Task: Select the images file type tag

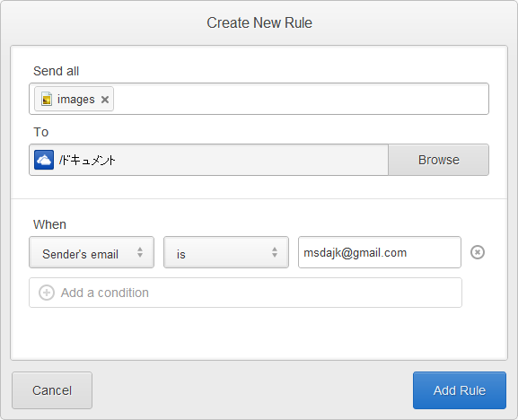Action: (x=74, y=99)
